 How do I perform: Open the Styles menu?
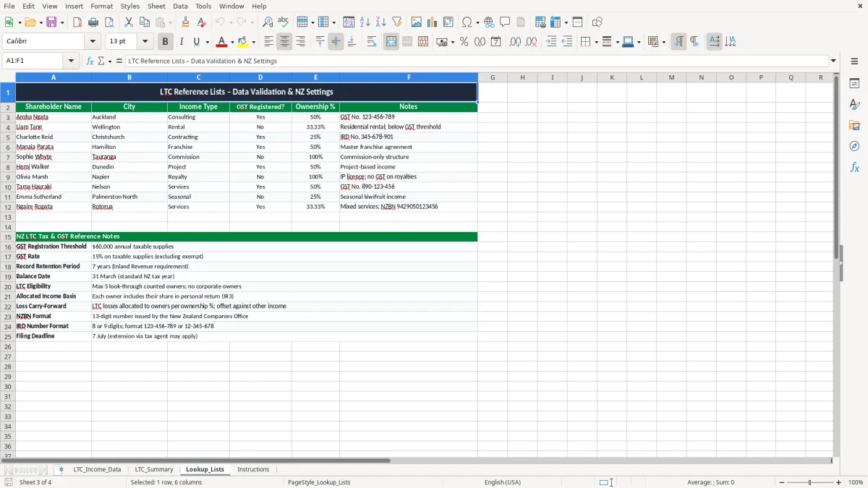pos(130,6)
